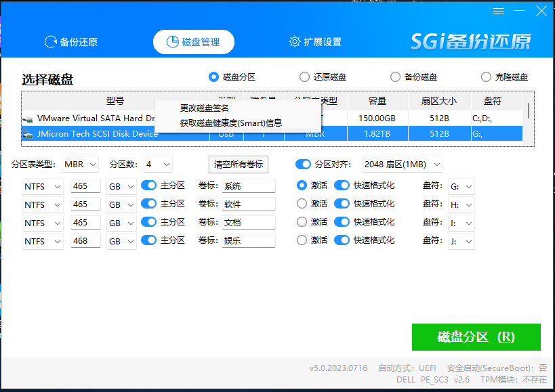Open NTFS filesystem dropdown for 软件 partition
This screenshot has height=392, width=555.
(x=43, y=204)
